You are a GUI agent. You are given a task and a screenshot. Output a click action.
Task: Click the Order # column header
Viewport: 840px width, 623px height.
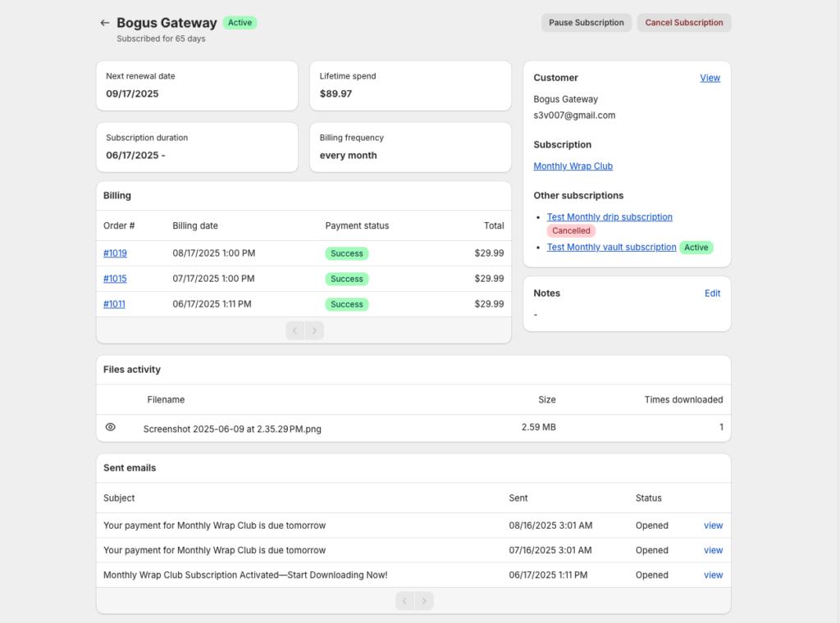tap(119, 226)
